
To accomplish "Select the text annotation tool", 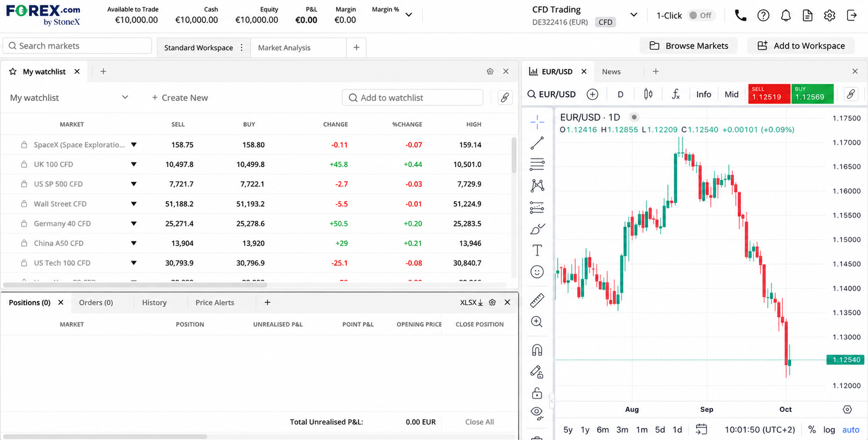I will click(537, 250).
